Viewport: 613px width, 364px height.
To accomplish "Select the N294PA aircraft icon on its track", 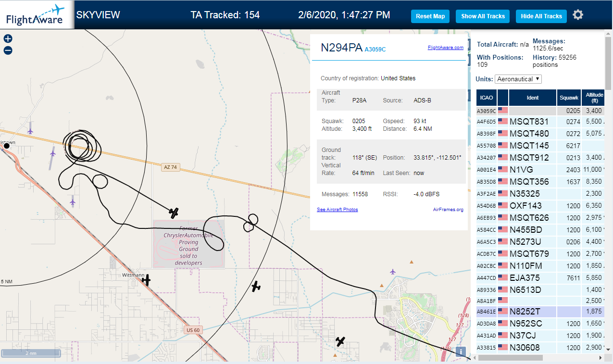I will click(x=174, y=212).
